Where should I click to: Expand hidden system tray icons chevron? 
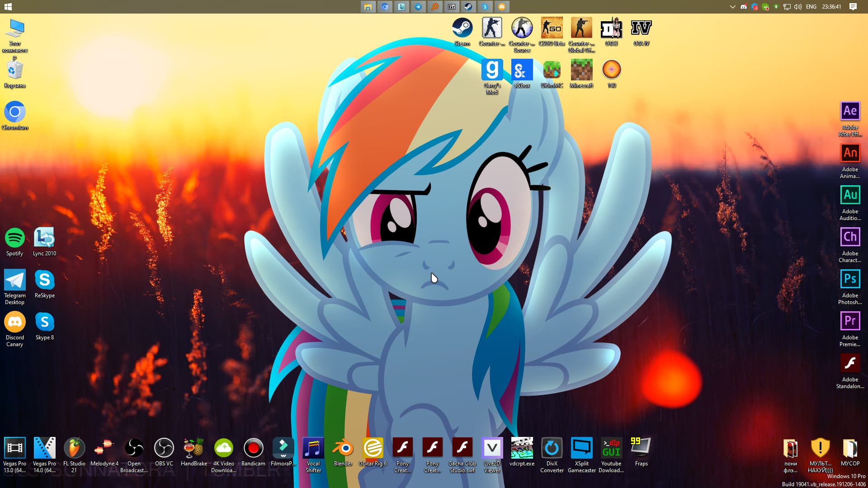point(732,7)
